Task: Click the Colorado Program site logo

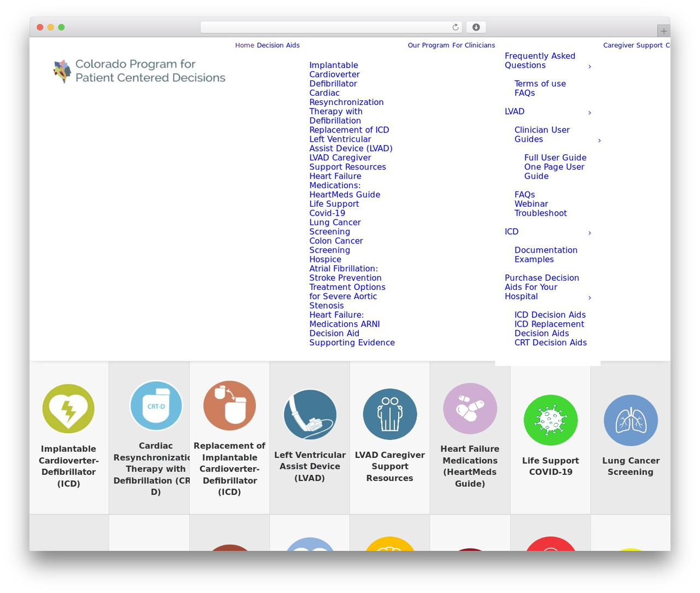Action: point(139,71)
